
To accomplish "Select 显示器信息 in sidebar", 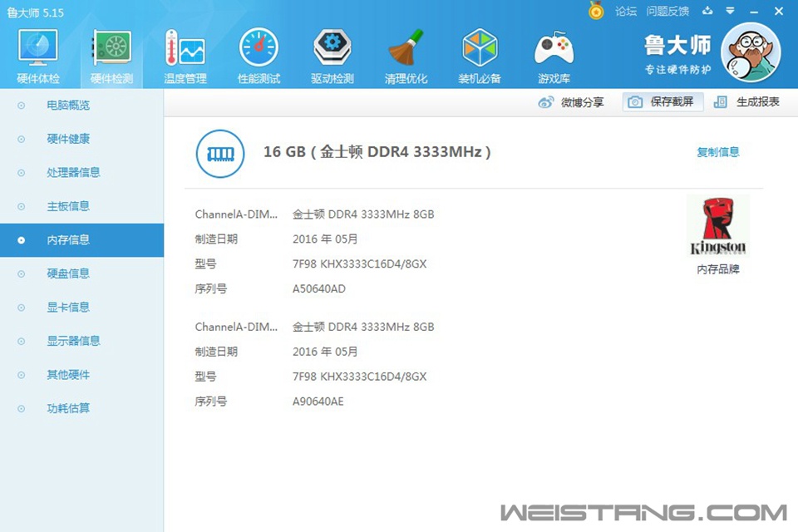I will [x=82, y=341].
